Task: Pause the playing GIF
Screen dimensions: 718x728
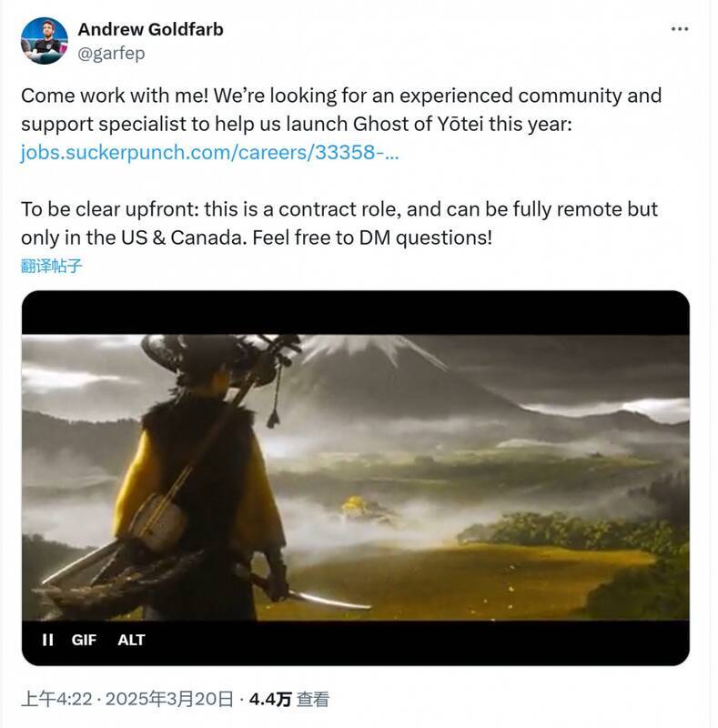Action: 47,640
